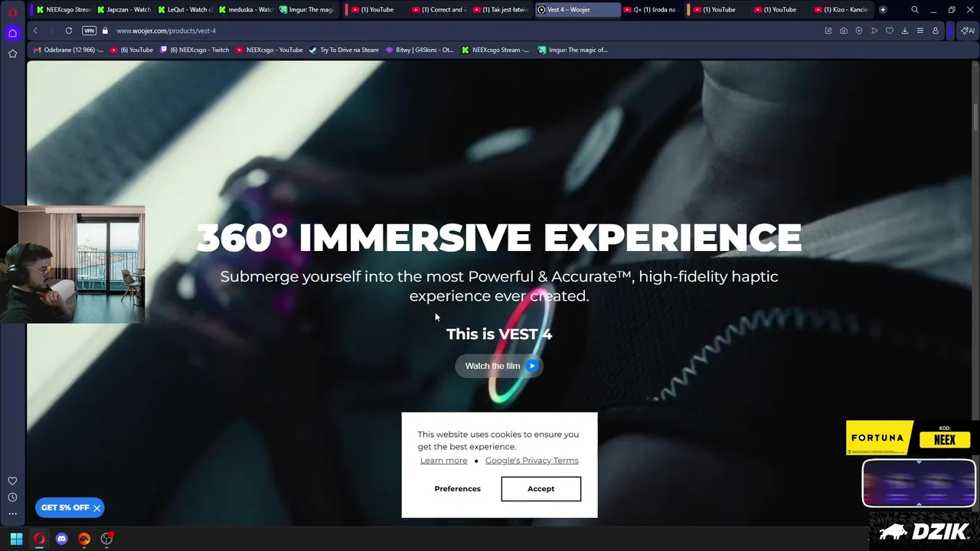This screenshot has height=551, width=980.
Task: Open a new tab with plus button
Action: (x=883, y=10)
